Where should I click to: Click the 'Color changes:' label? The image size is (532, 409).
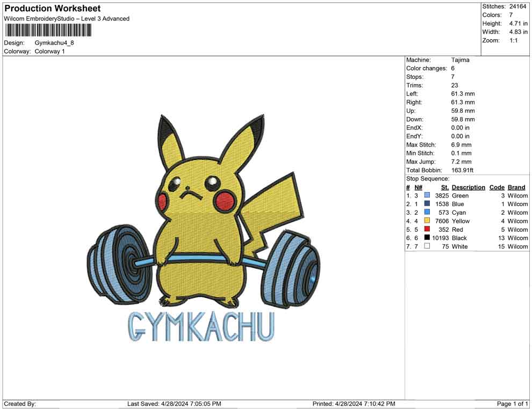tap(427, 69)
